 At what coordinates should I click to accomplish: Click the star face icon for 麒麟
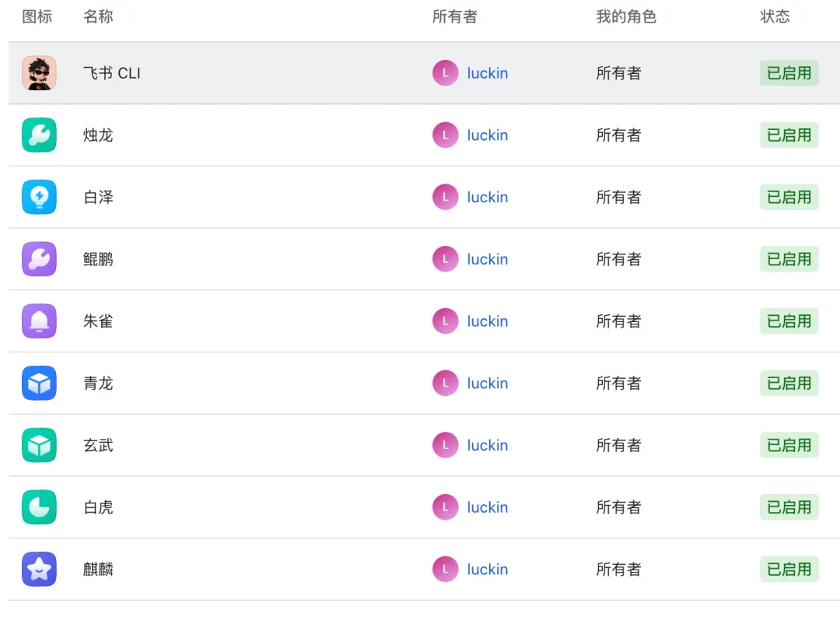coord(39,570)
